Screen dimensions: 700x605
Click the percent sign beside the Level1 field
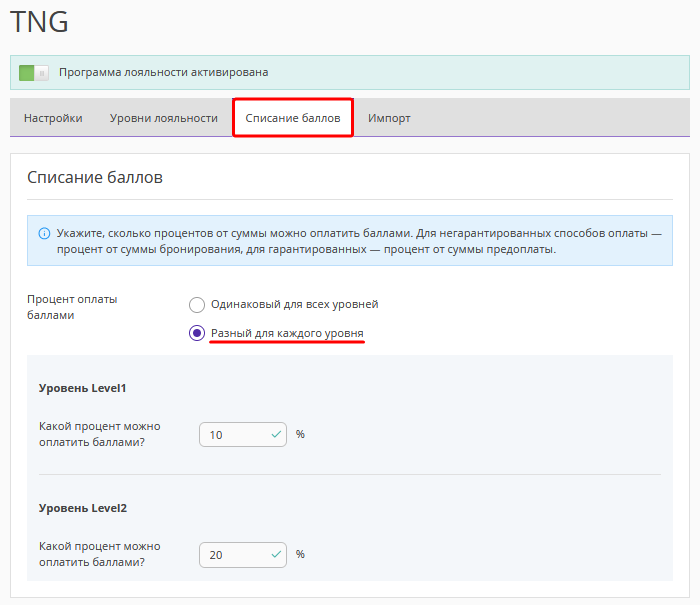300,434
